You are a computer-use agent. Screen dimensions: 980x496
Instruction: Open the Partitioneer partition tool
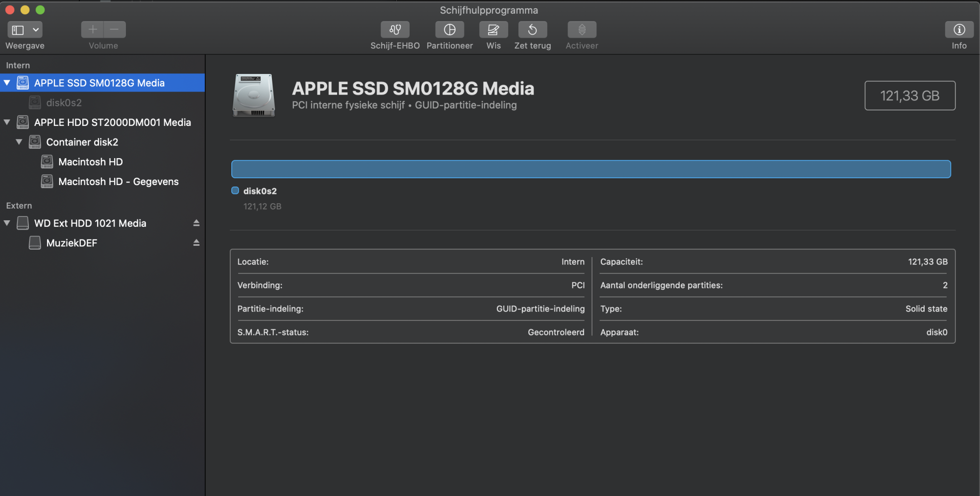pos(449,30)
